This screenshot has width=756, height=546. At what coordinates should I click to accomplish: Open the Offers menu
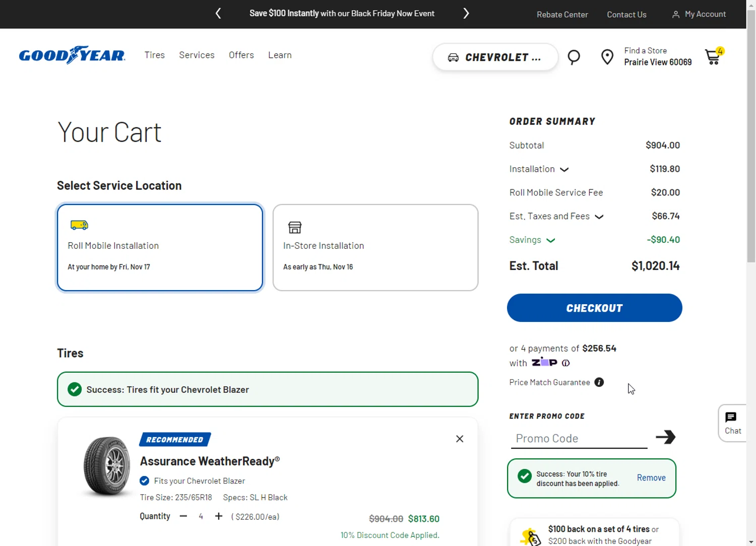pos(241,55)
